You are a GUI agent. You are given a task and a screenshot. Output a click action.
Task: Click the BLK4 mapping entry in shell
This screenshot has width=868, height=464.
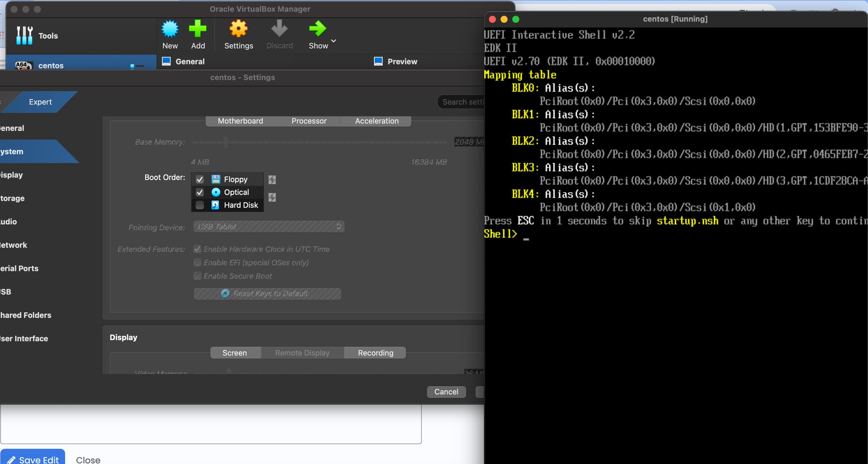coord(525,194)
